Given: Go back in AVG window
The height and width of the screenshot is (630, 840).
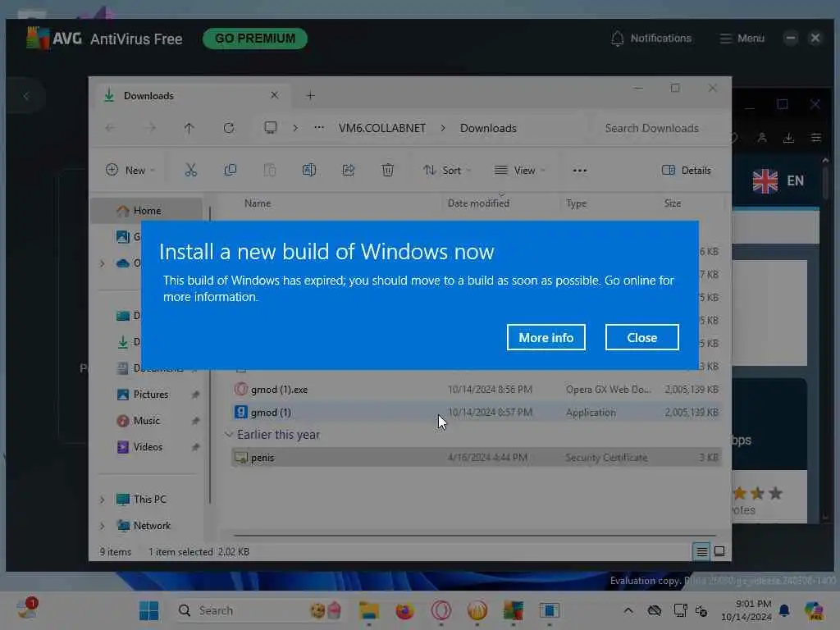Looking at the screenshot, I should pyautogui.click(x=25, y=97).
